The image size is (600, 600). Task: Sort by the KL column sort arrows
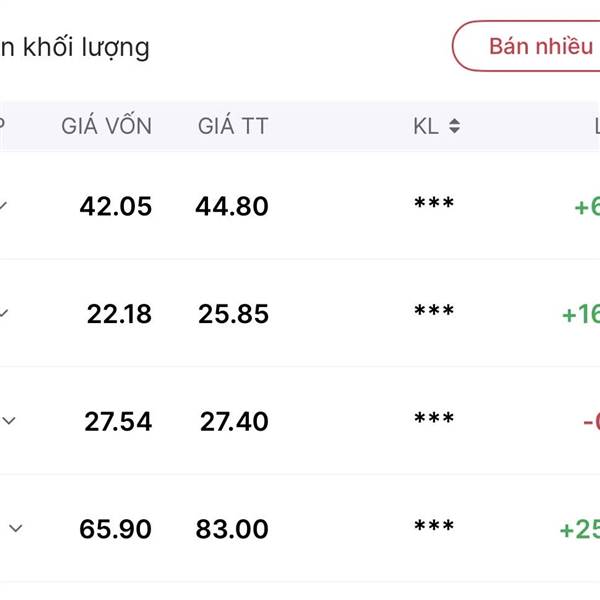[454, 127]
